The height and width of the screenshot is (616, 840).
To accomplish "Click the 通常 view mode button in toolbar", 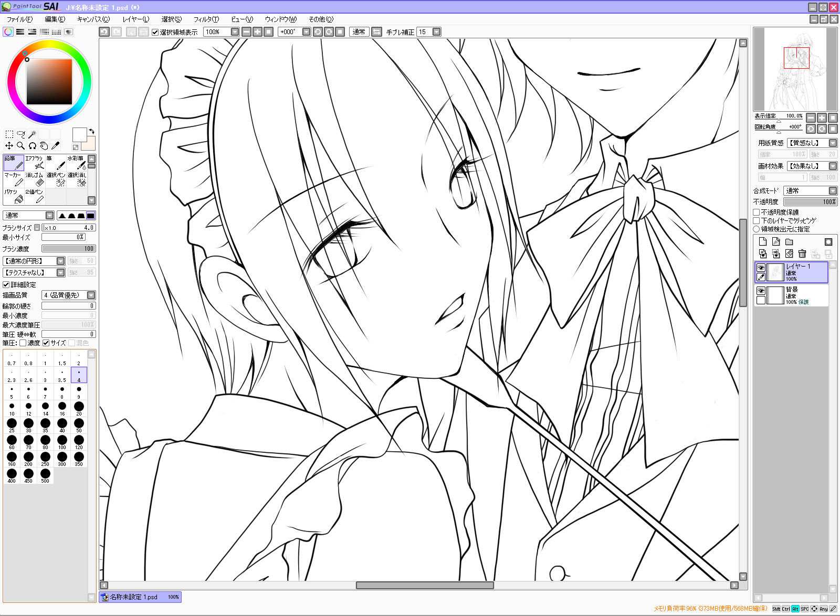I will [359, 32].
